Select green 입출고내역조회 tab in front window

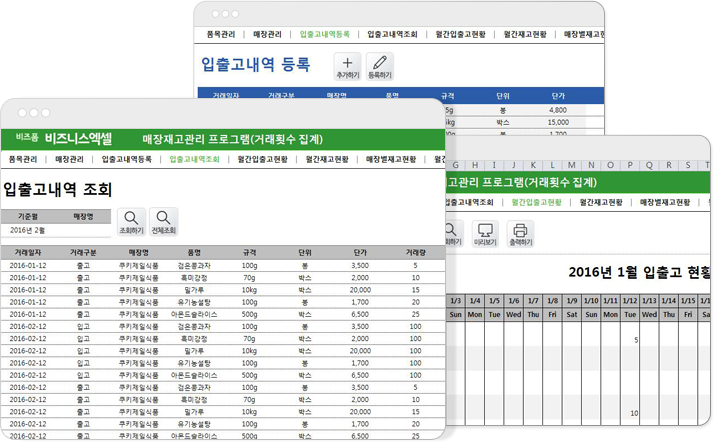coord(194,159)
